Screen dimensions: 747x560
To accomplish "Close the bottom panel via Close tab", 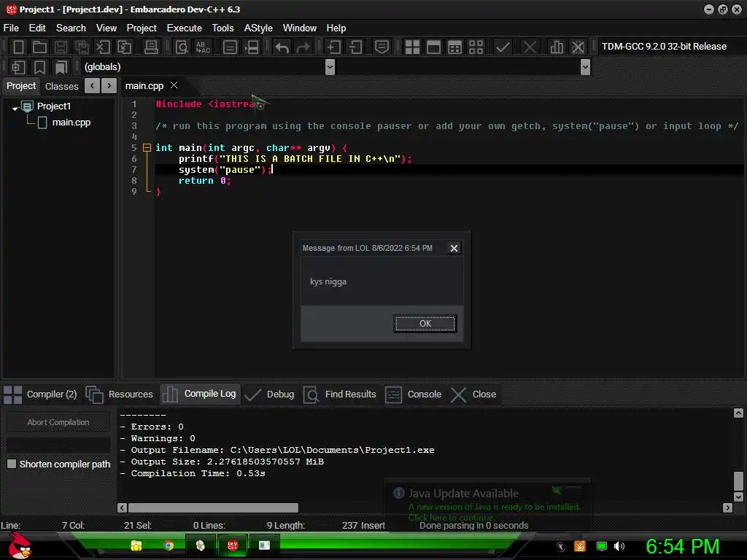I will click(473, 394).
